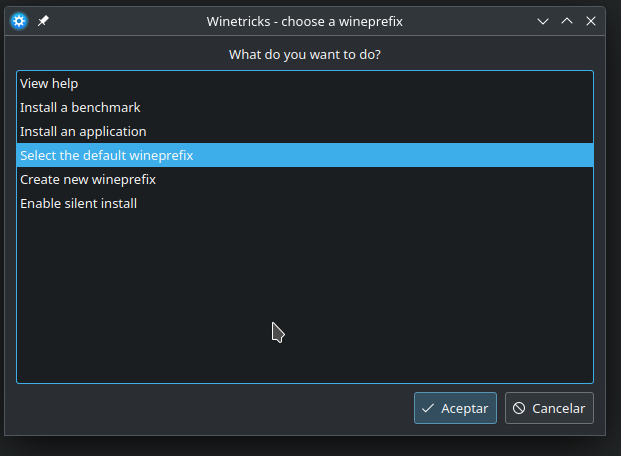The height and width of the screenshot is (456, 621).
Task: Select 'Select the default wineprefix' row
Action: pos(106,155)
